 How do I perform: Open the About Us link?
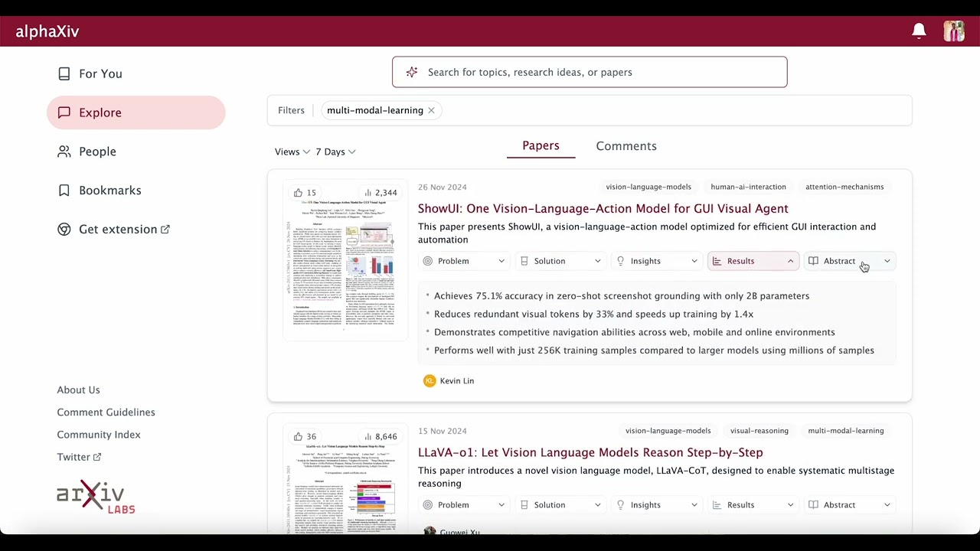click(x=78, y=390)
